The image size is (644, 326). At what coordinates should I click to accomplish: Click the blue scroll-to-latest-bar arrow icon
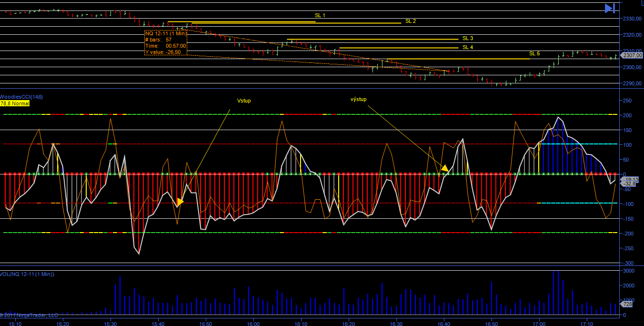point(610,8)
